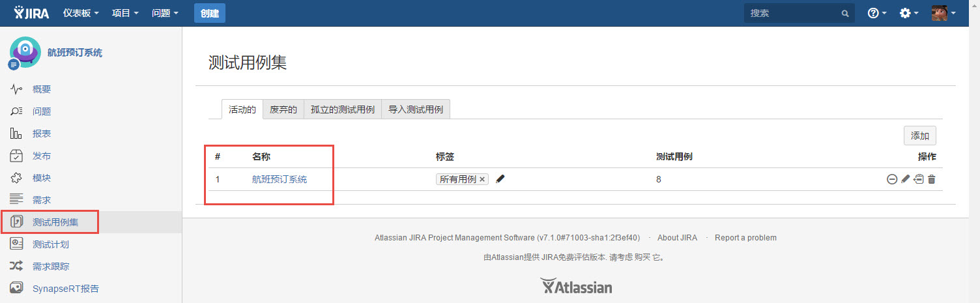Click the 需求 lines icon in sidebar
Image resolution: width=980 pixels, height=303 pixels.
(17, 199)
